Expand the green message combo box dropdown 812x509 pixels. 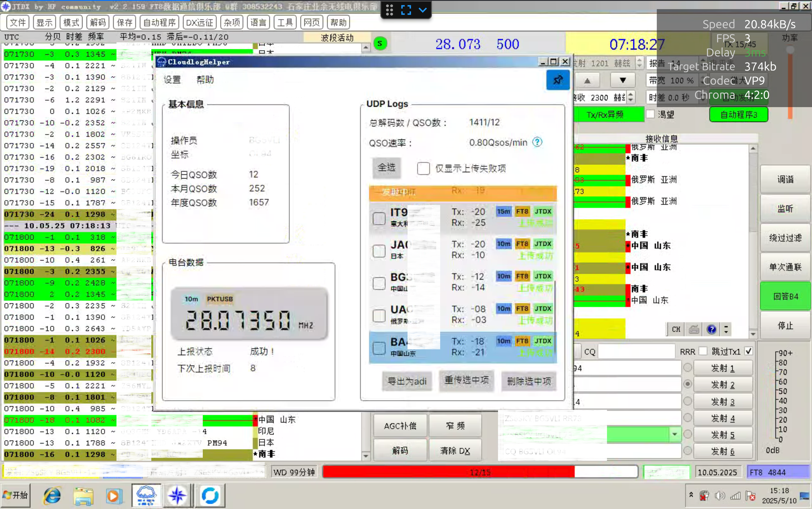674,434
